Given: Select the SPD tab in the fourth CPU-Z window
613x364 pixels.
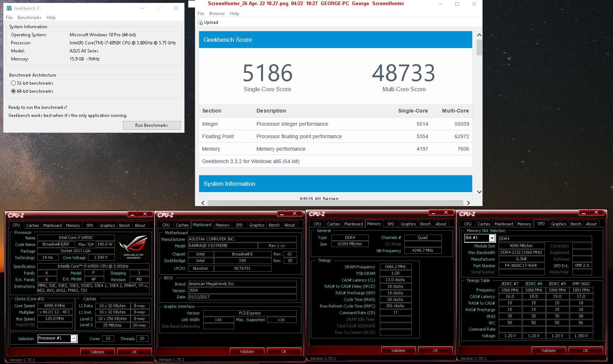Looking at the screenshot, I should point(541,224).
